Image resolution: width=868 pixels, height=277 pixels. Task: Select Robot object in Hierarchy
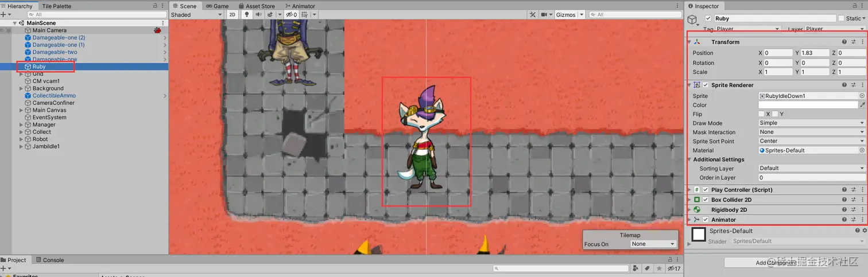pyautogui.click(x=40, y=139)
